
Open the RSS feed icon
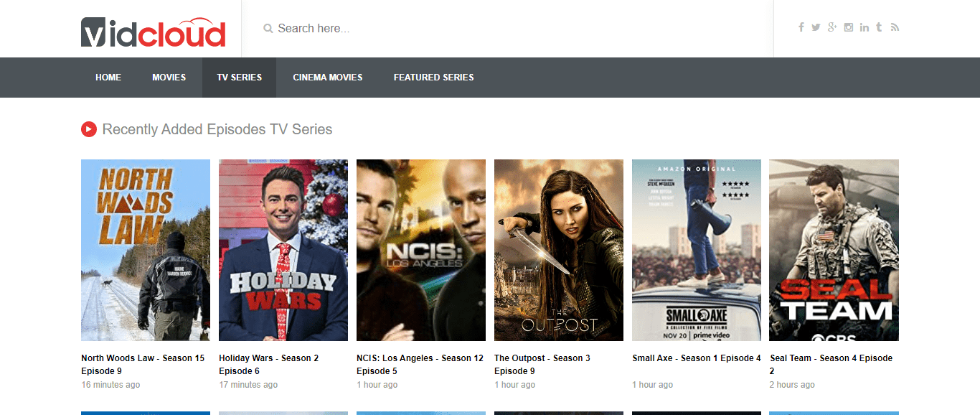click(x=895, y=27)
